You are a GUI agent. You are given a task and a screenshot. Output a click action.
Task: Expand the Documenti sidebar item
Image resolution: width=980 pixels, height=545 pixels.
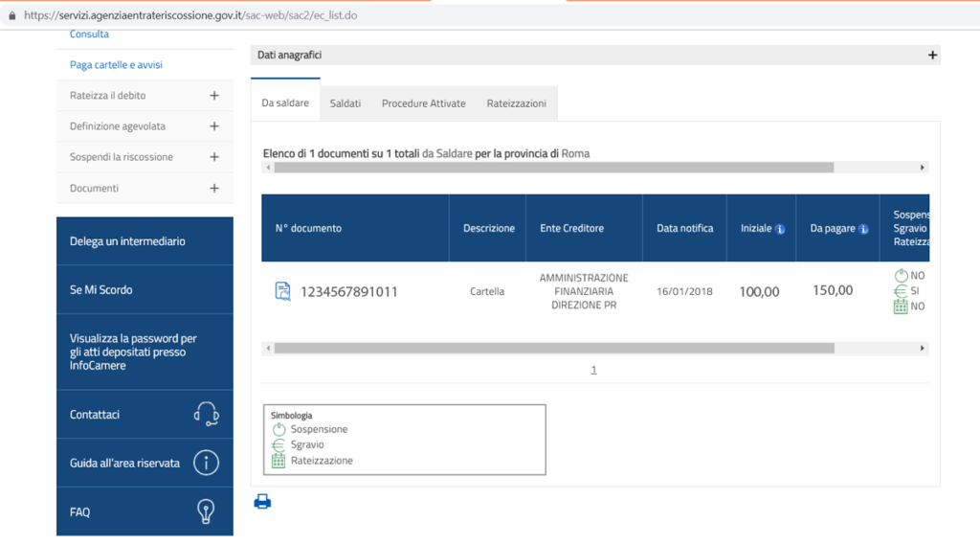pos(214,189)
